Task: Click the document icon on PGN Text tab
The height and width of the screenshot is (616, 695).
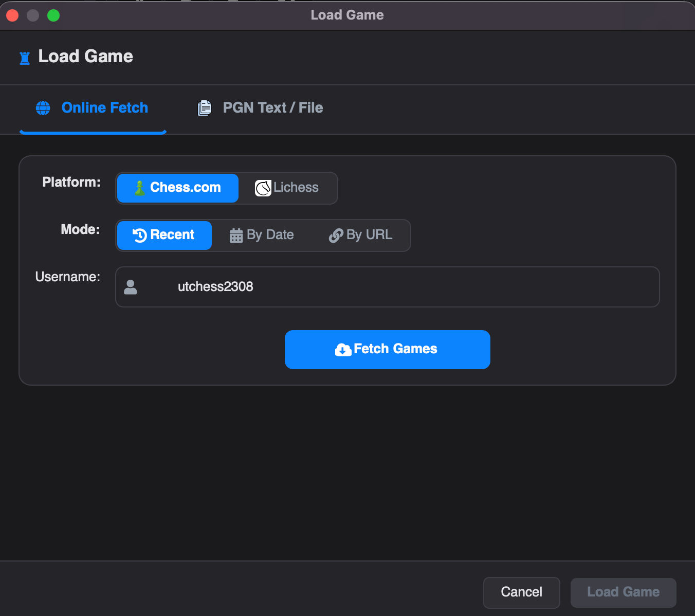Action: pos(205,108)
